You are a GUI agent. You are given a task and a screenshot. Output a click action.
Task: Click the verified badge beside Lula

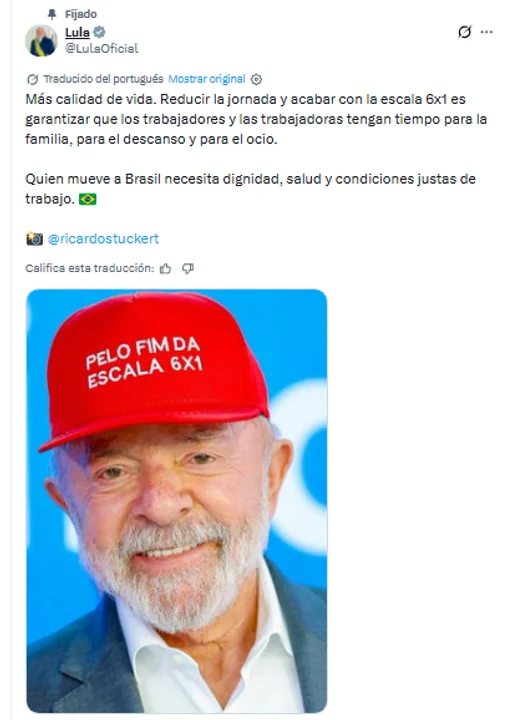click(99, 32)
